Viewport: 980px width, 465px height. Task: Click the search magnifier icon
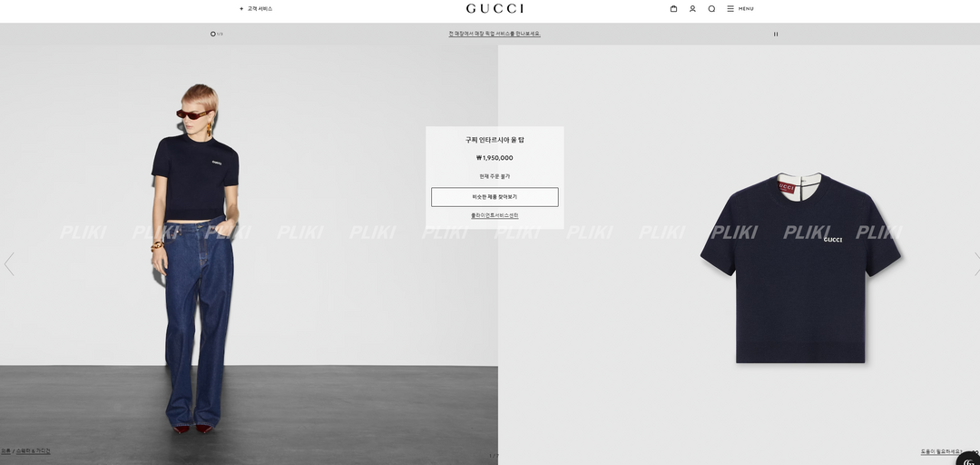711,9
